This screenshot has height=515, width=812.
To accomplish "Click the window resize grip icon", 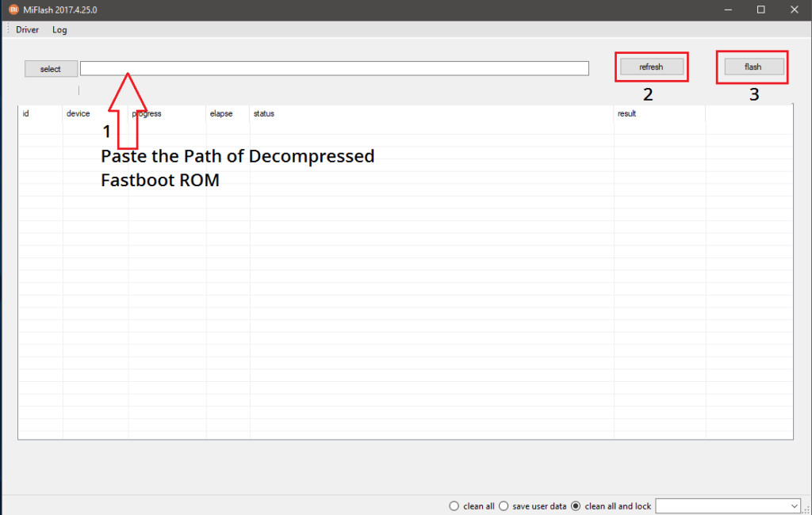I will [x=806, y=509].
